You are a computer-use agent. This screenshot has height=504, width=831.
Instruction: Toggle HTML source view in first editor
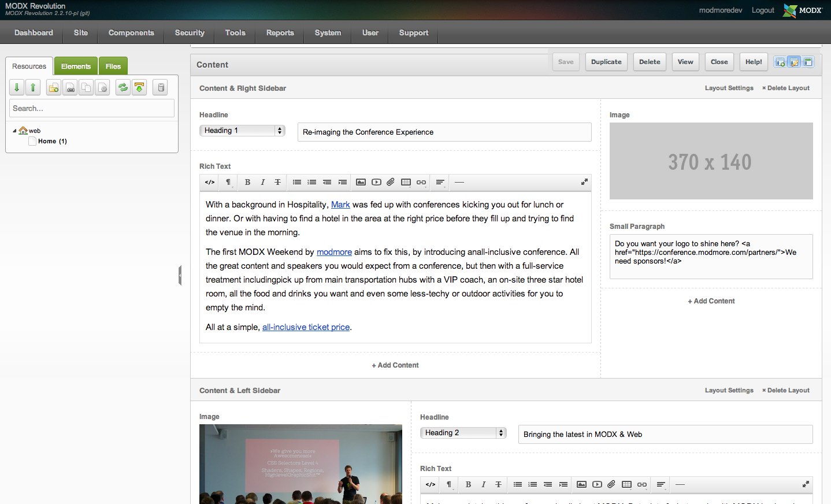tap(210, 182)
